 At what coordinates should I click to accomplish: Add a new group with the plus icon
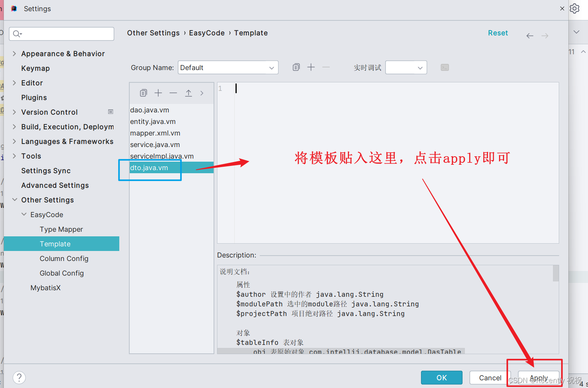click(x=311, y=67)
